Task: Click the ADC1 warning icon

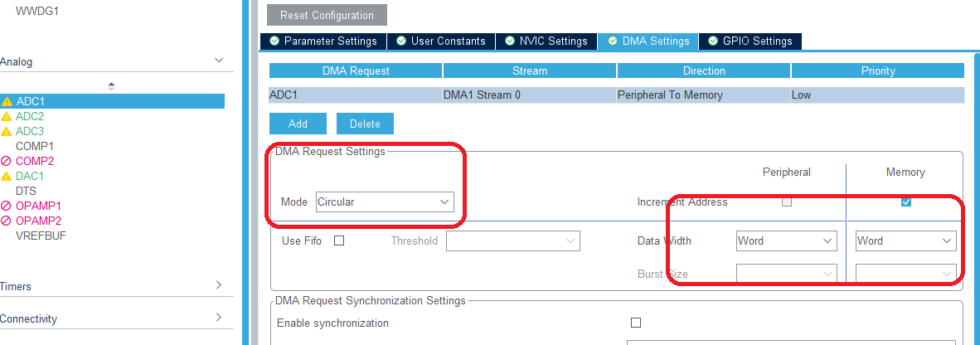Action: (x=7, y=101)
